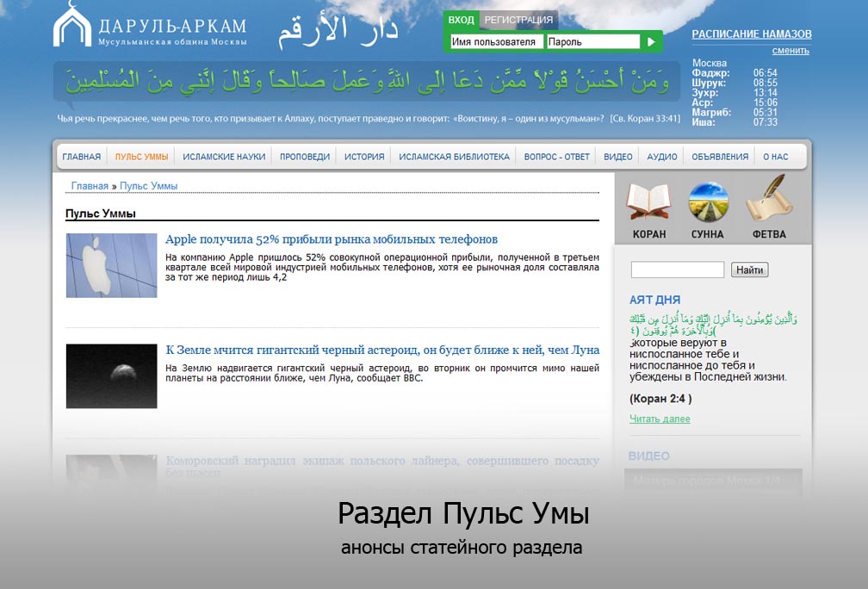Click the sidebar search text field
The height and width of the screenshot is (589, 868).
point(678,270)
